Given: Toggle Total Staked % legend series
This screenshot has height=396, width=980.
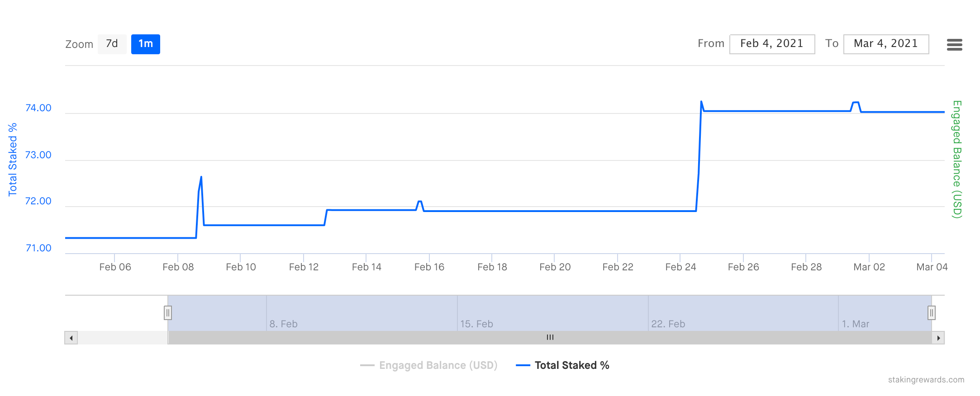Looking at the screenshot, I should tap(562, 365).
